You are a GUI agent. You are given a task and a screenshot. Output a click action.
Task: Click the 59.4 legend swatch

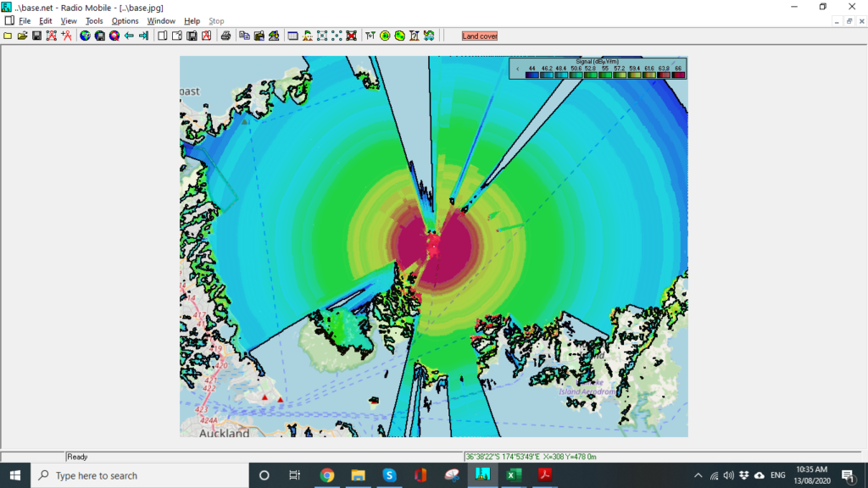coord(634,75)
